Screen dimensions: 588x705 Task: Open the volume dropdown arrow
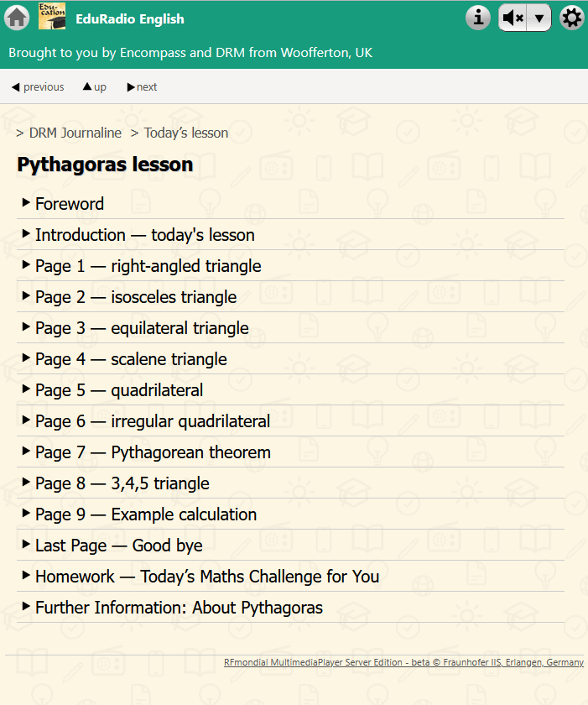click(539, 18)
